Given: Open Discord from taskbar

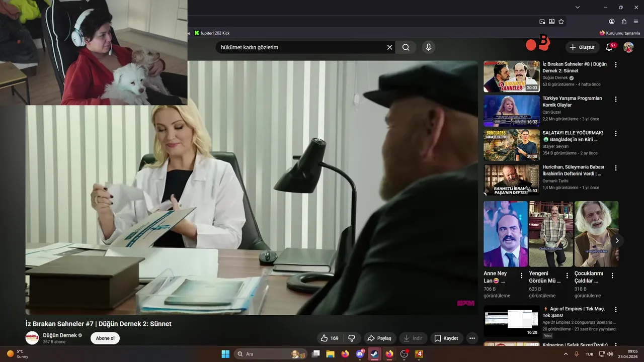Looking at the screenshot, I should pyautogui.click(x=360, y=354).
